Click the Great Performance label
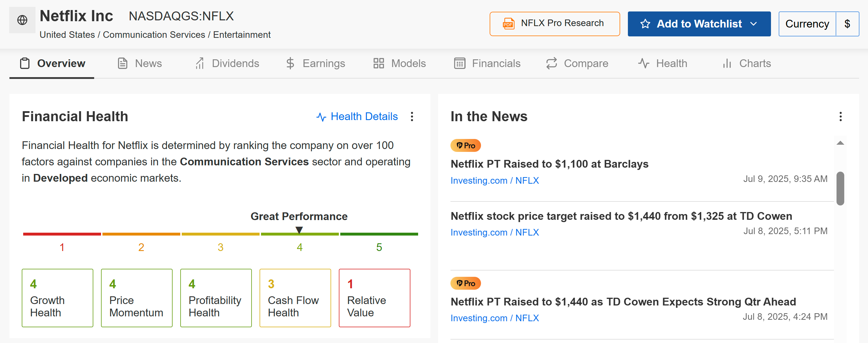Image resolution: width=868 pixels, height=343 pixels. [x=299, y=217]
